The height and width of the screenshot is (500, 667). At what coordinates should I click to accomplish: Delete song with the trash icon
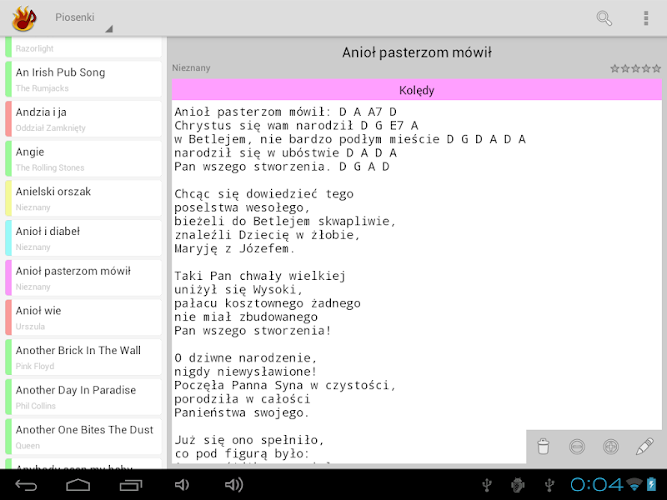[543, 446]
